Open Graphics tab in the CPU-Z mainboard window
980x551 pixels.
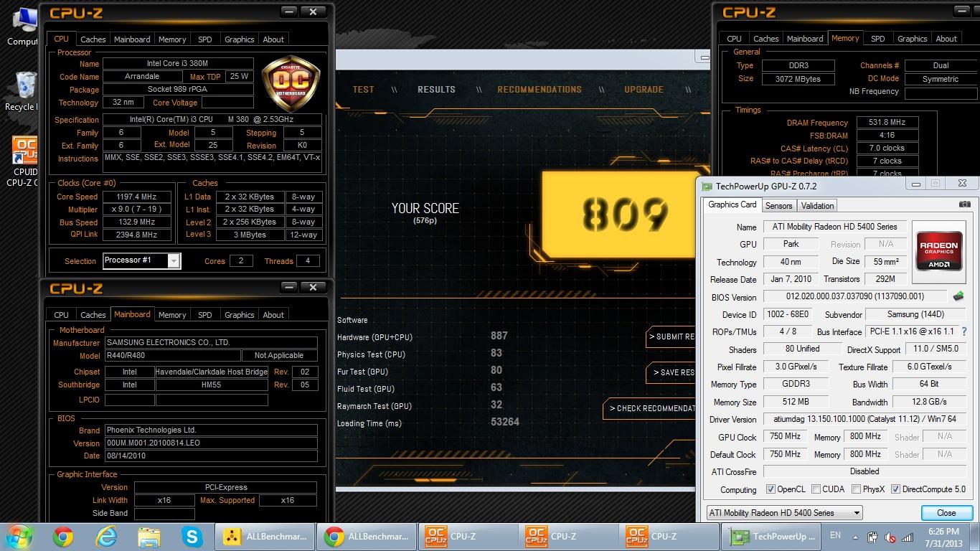pos(240,315)
